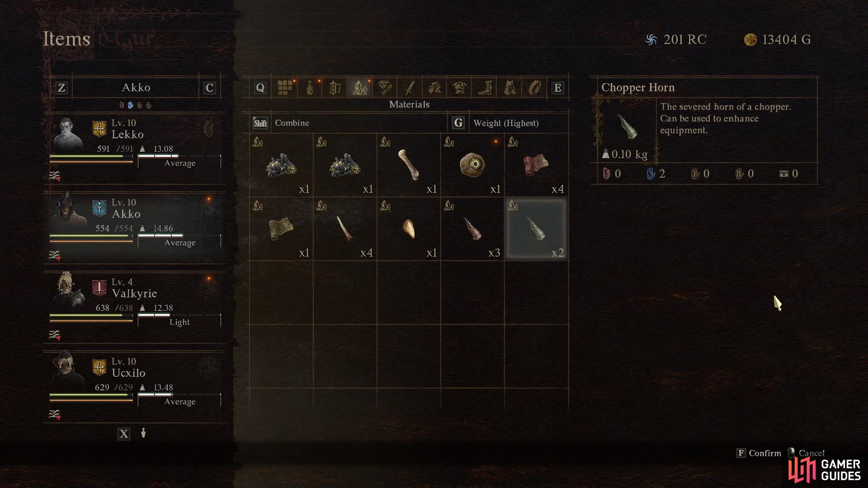
Task: Switch to the curatives potion category icon
Action: [310, 88]
